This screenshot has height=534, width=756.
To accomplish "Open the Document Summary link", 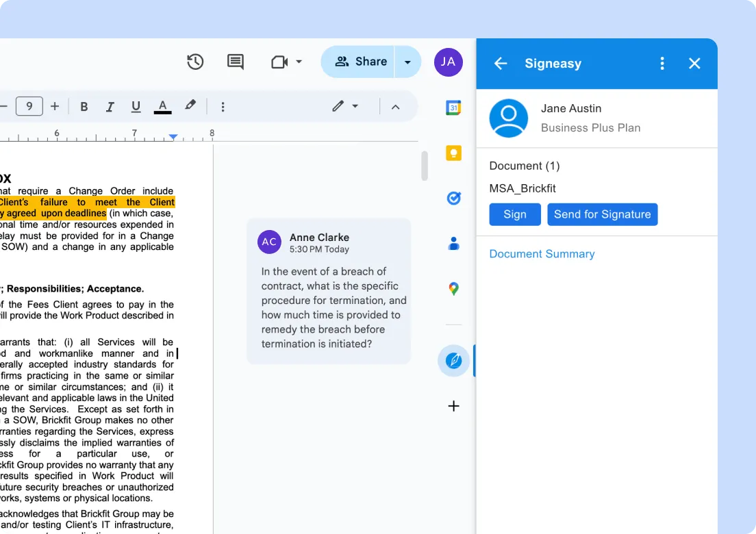I will (542, 254).
